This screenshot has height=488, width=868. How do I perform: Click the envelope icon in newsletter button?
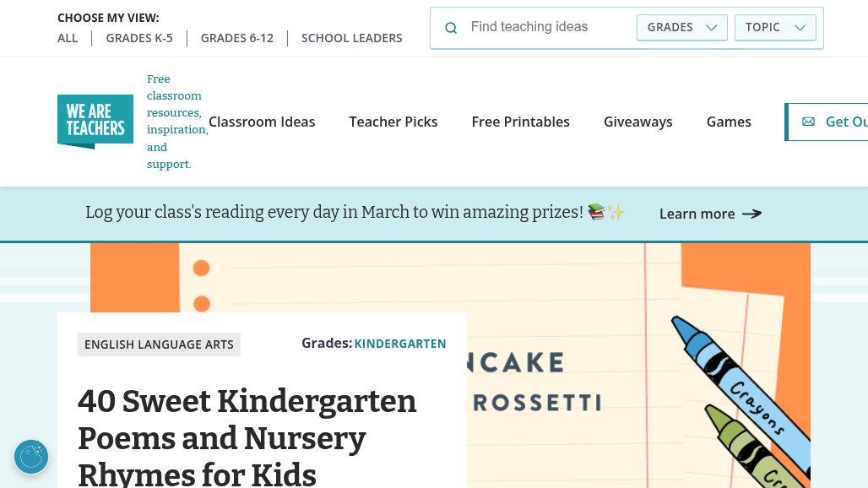[x=808, y=122]
